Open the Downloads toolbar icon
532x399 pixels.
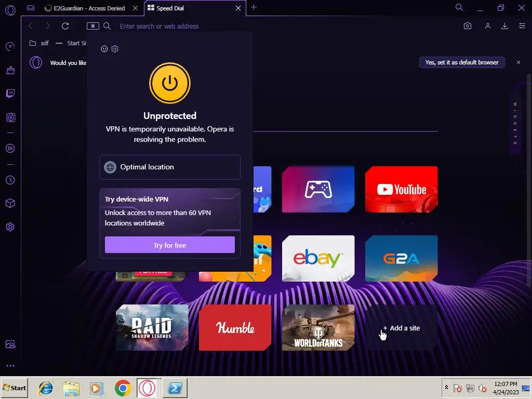coord(504,26)
